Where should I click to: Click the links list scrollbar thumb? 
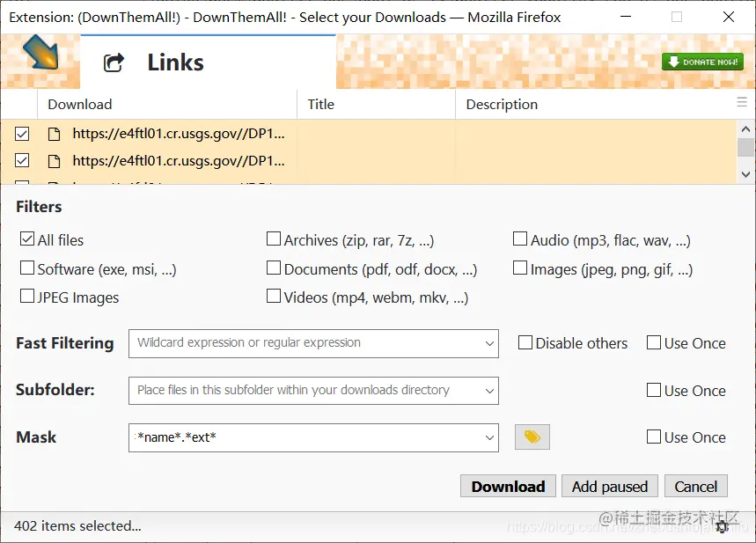(745, 148)
